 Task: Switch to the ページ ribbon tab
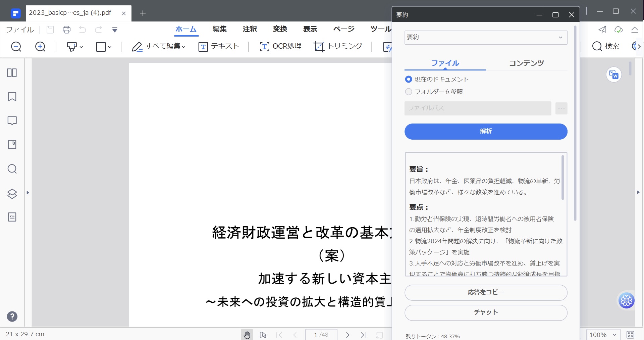[344, 29]
